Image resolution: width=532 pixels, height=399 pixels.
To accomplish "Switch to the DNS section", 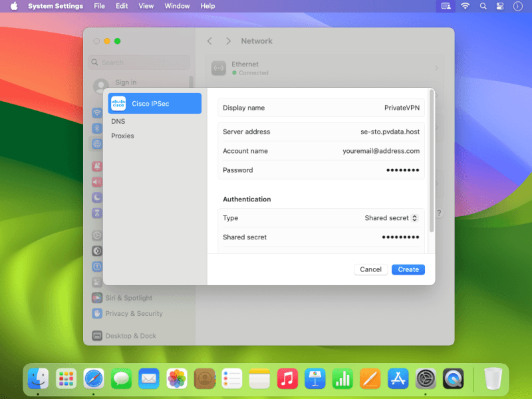I will [118, 122].
